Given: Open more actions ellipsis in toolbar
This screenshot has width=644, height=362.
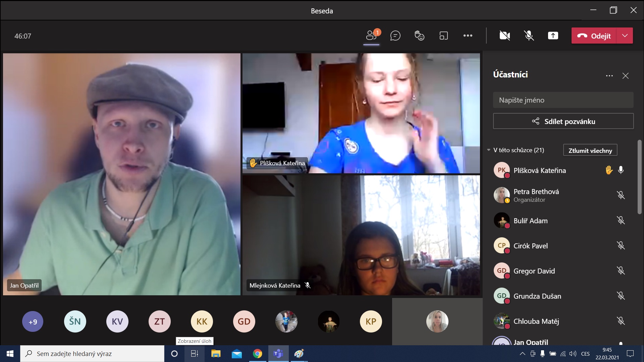Looking at the screenshot, I should [x=468, y=36].
